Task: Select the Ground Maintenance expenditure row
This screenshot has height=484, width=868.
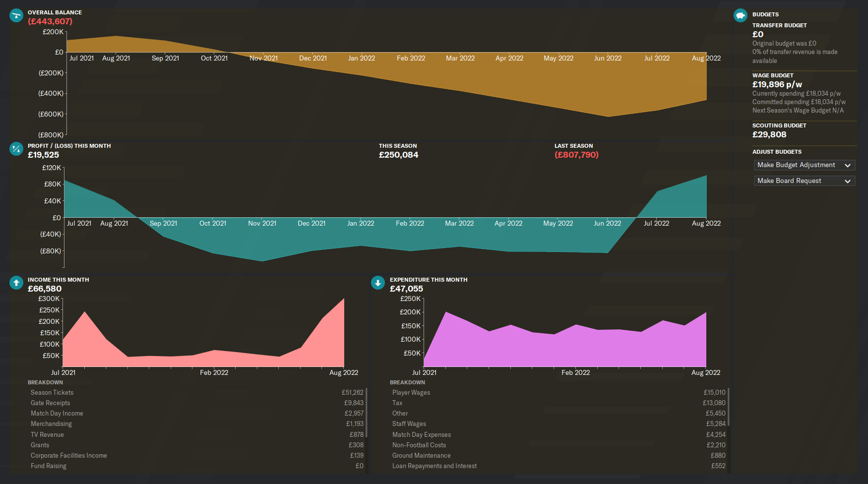Action: 558,456
